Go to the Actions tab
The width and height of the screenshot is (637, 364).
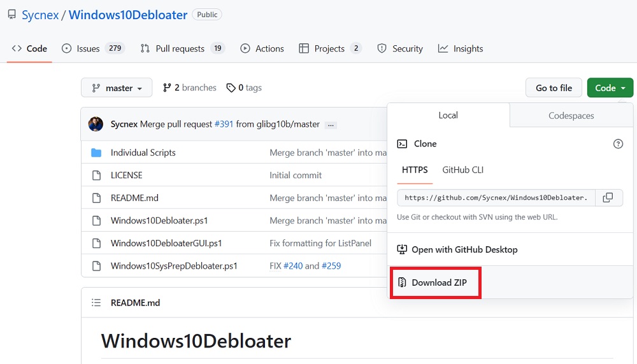coord(262,49)
